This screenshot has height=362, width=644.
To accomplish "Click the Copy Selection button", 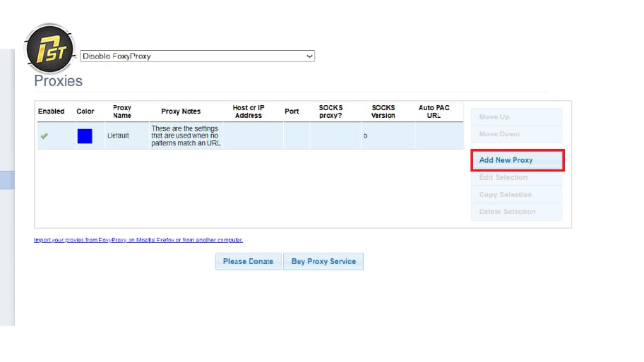I will click(x=516, y=195).
